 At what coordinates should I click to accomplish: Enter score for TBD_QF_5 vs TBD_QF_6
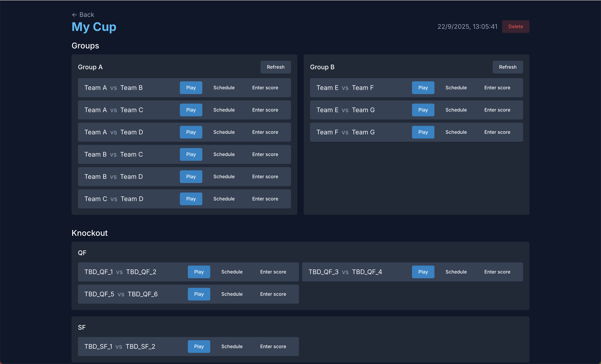[273, 294]
